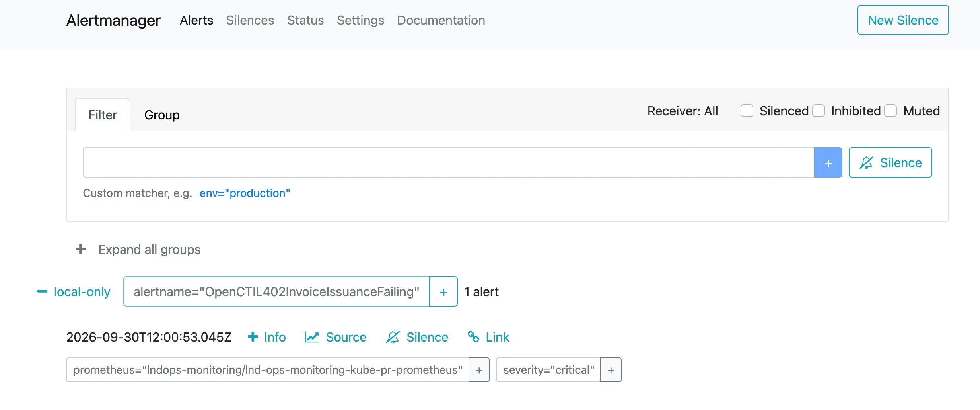The image size is (980, 410).
Task: Click the New Silence button
Action: pos(903,20)
